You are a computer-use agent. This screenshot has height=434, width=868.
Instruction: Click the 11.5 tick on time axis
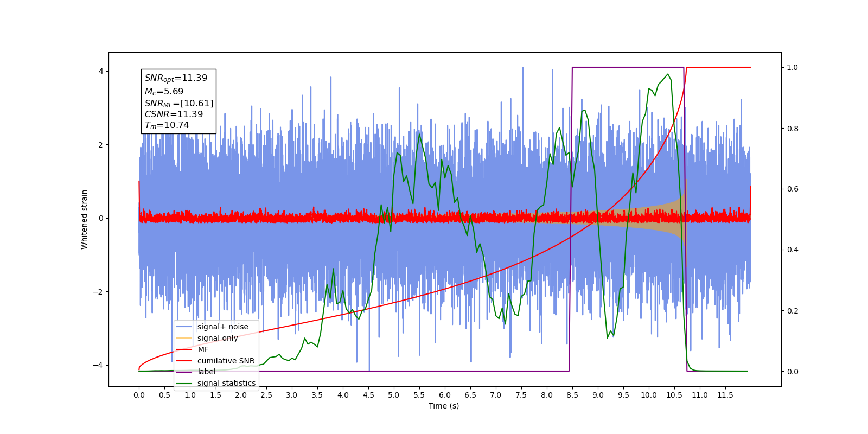[x=725, y=395]
